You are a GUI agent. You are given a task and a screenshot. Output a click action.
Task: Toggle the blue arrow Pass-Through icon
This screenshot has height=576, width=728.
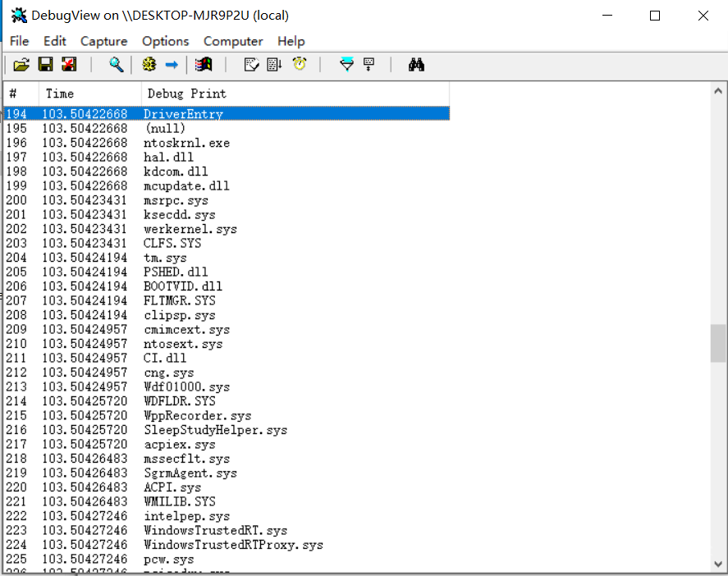[172, 65]
